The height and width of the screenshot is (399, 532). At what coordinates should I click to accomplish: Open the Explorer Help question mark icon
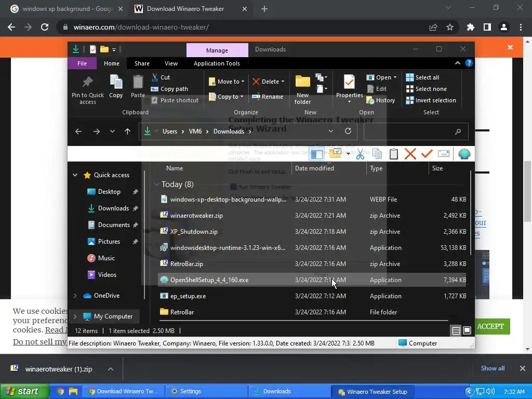click(x=469, y=63)
